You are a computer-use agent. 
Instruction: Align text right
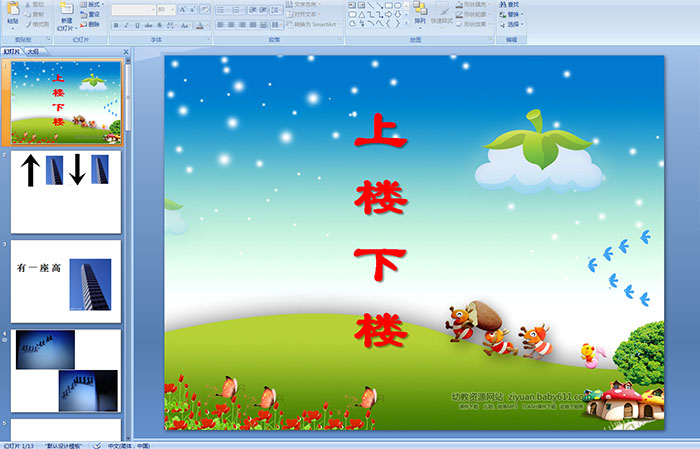tap(242, 25)
